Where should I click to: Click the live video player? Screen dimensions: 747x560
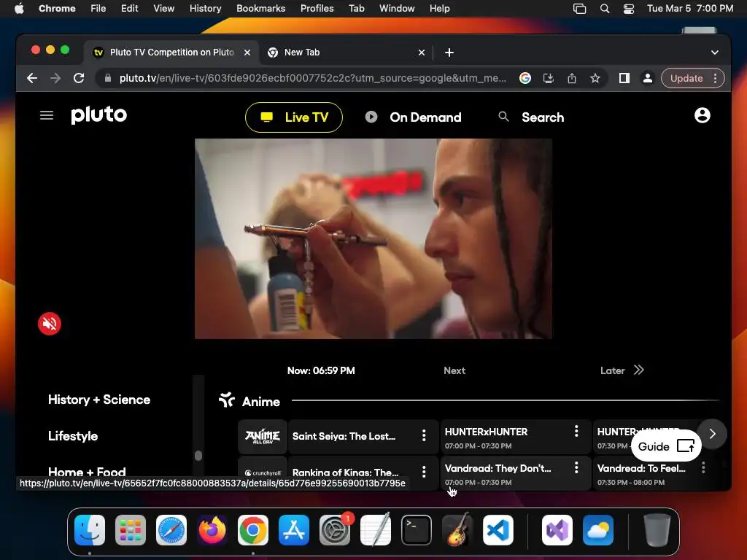pos(373,238)
